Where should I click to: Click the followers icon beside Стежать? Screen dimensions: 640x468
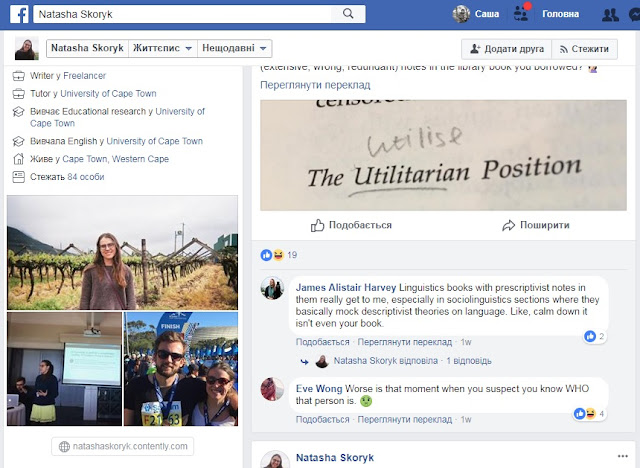pos(18,177)
